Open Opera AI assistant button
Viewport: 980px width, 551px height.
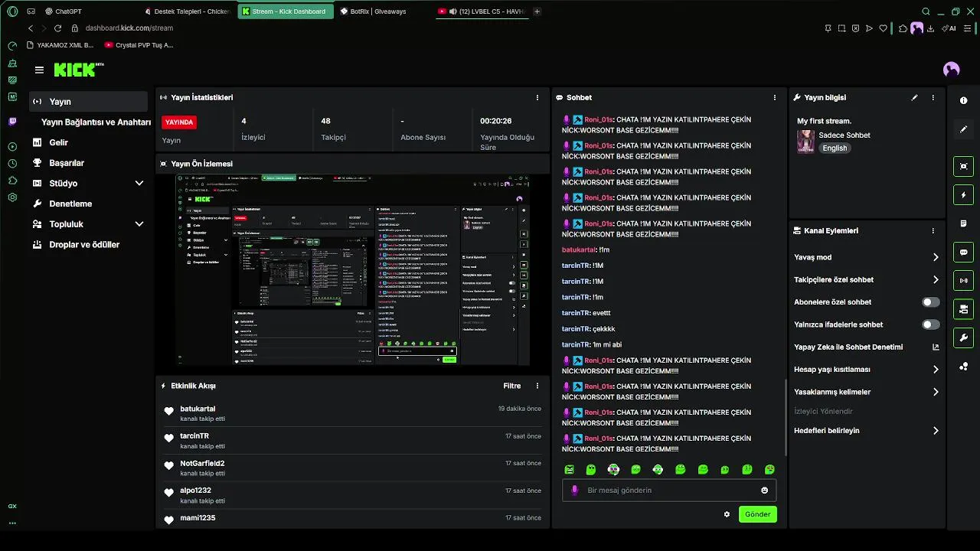click(949, 28)
